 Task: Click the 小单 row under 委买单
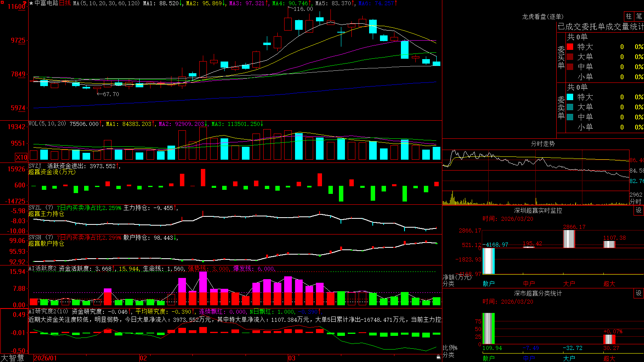point(605,77)
